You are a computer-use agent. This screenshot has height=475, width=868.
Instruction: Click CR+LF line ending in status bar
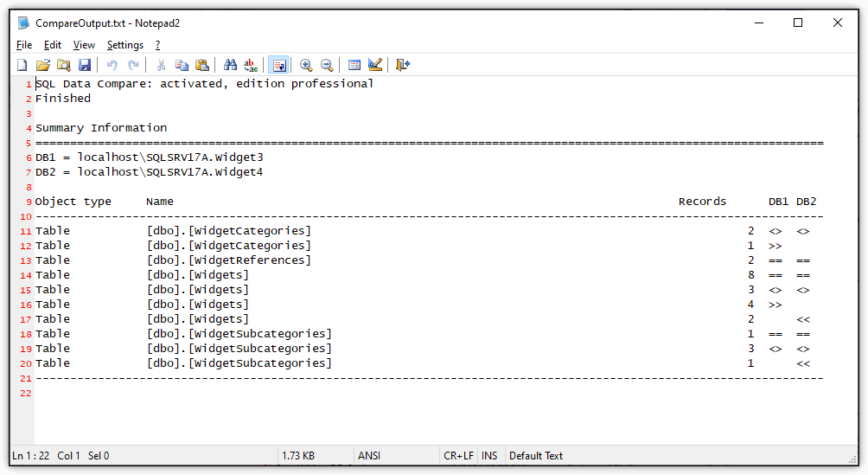point(458,456)
